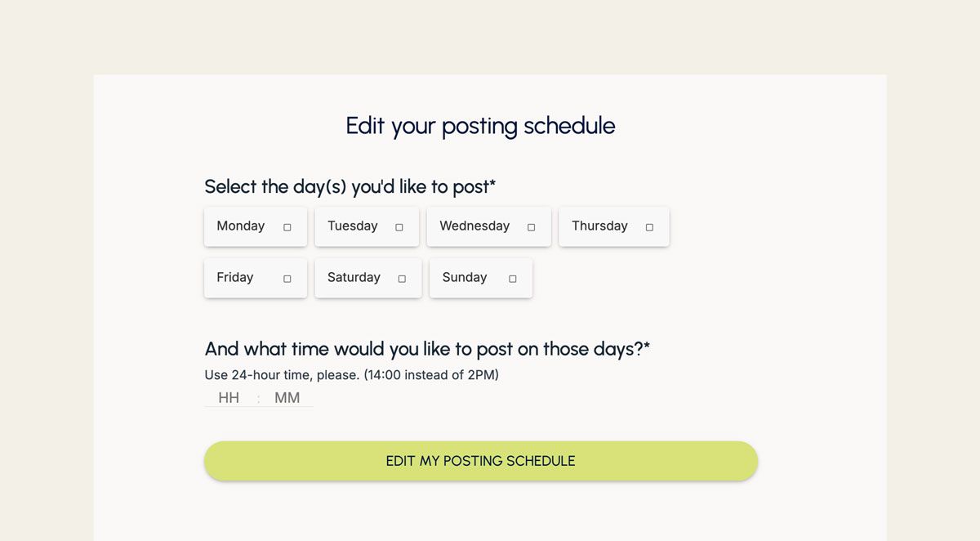Image resolution: width=980 pixels, height=541 pixels.
Task: Tick the Tuesday checkbox square
Action: coord(399,227)
